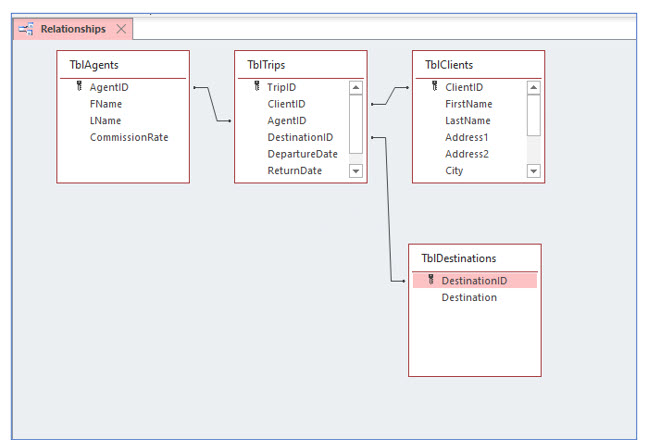Select DestinationID field in TblTrips
648x446 pixels.
300,137
